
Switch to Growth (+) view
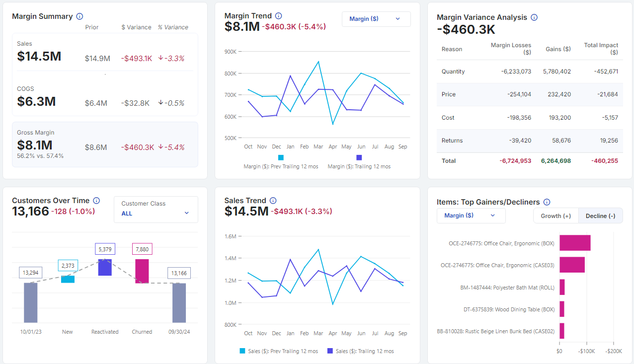[x=555, y=216]
